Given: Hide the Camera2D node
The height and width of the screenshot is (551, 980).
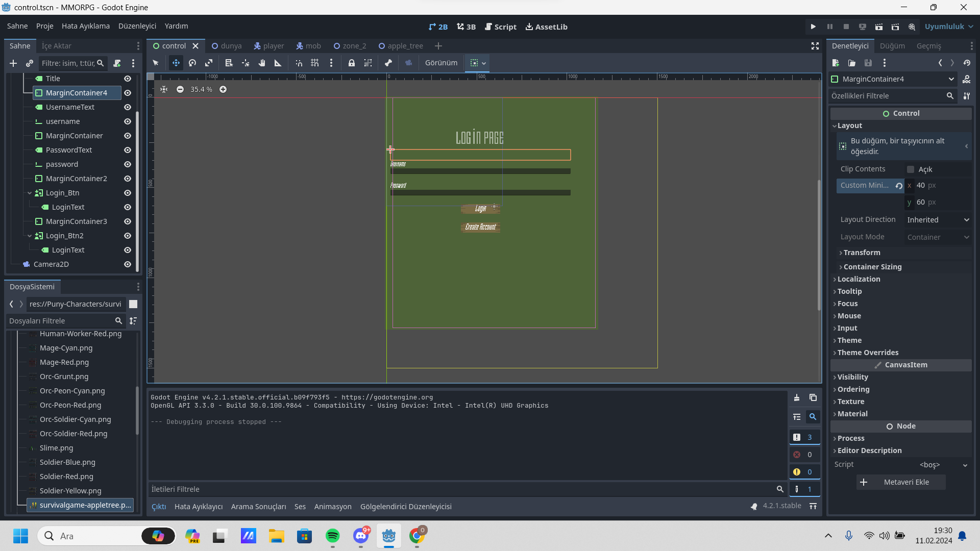Looking at the screenshot, I should (x=128, y=264).
